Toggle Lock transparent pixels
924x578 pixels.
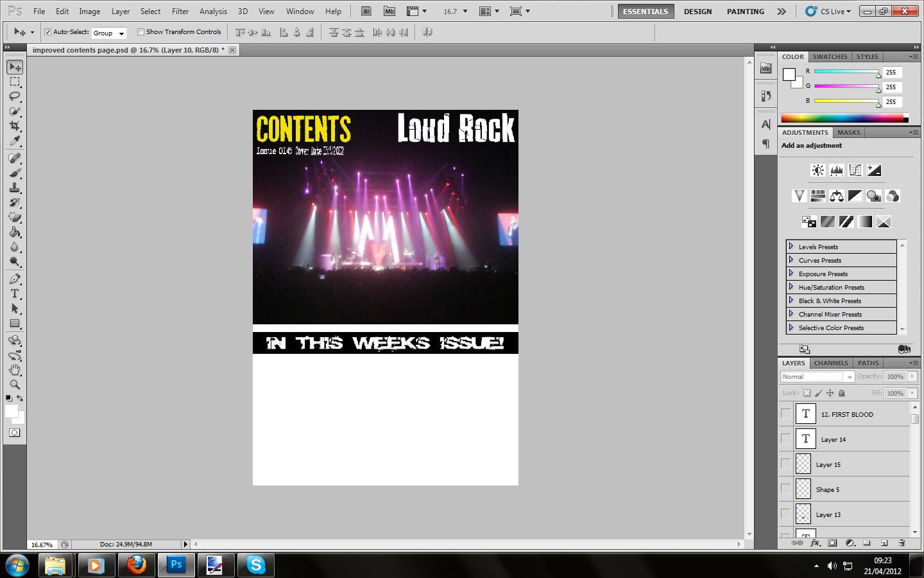[x=807, y=393]
